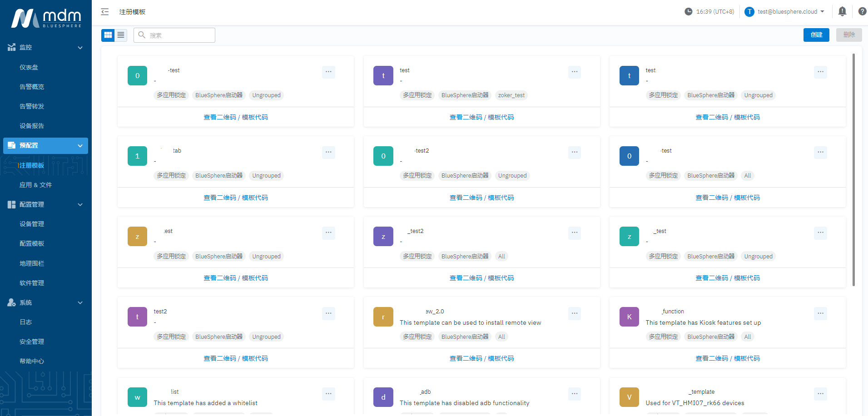Collapse the 监控 sidebar section
This screenshot has width=868, height=416.
[80, 48]
